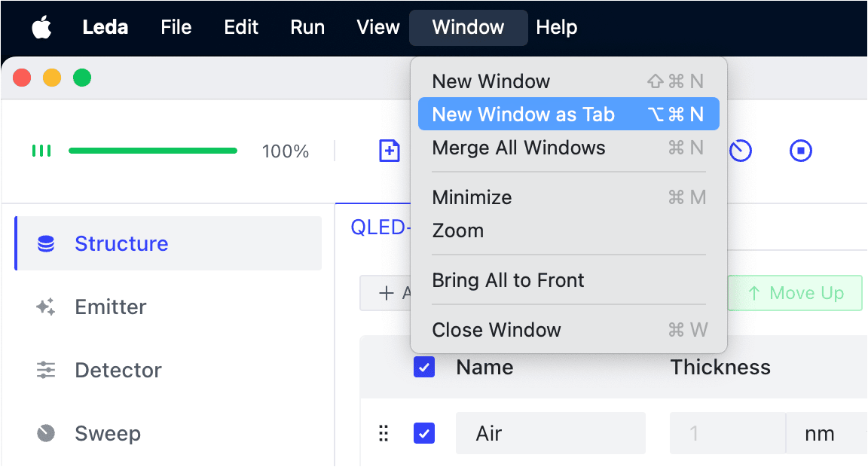Open the Run menu
The image size is (868, 467).
pos(307,27)
